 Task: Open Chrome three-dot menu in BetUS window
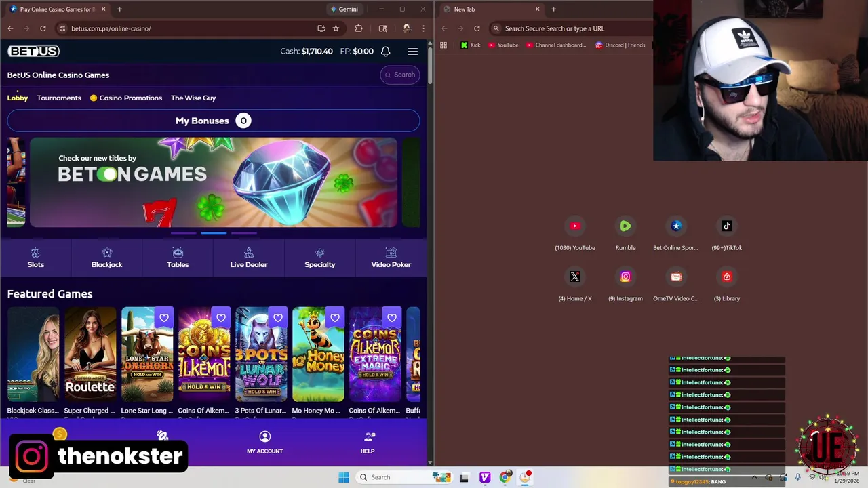click(x=423, y=28)
